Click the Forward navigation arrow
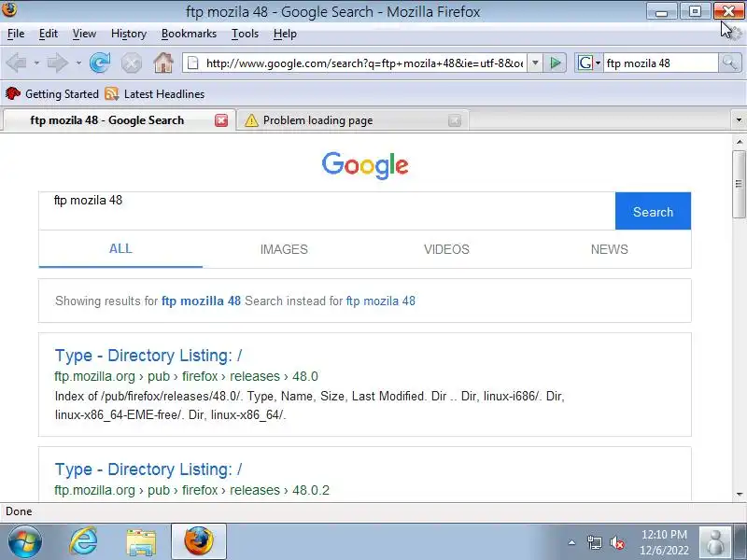Image resolution: width=747 pixels, height=560 pixels. [58, 63]
